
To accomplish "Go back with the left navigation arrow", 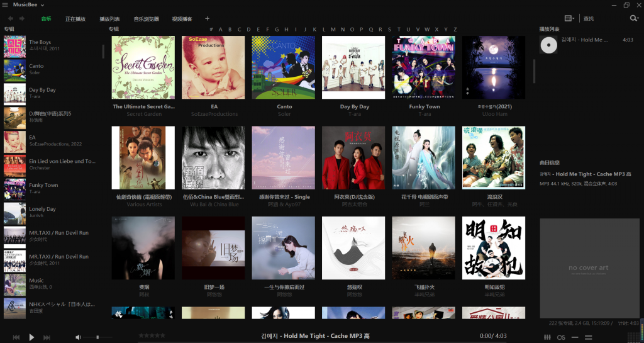I will (x=11, y=18).
